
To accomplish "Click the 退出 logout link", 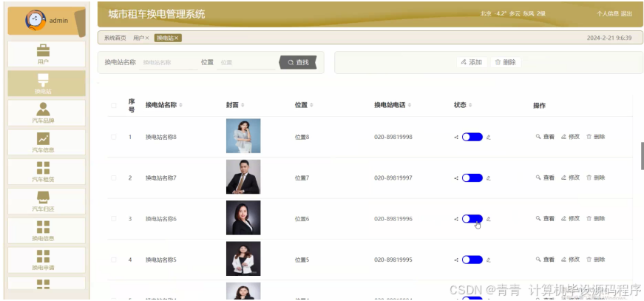I will point(626,13).
